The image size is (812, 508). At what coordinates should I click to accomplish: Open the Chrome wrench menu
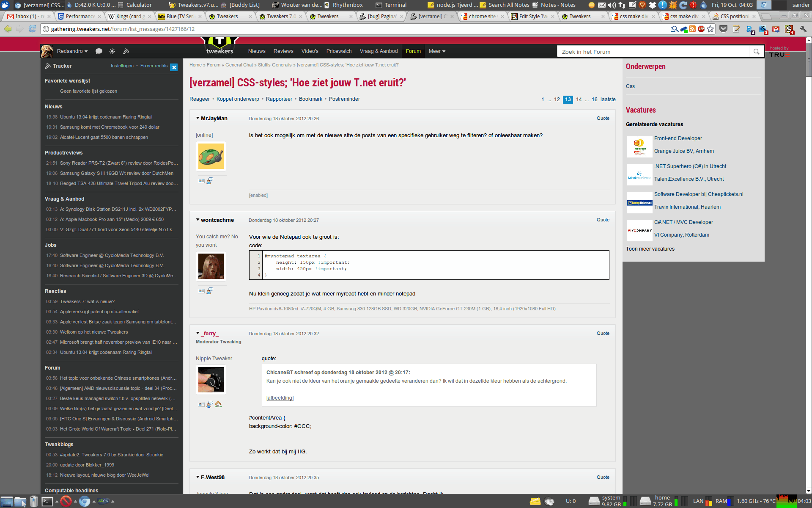click(803, 29)
